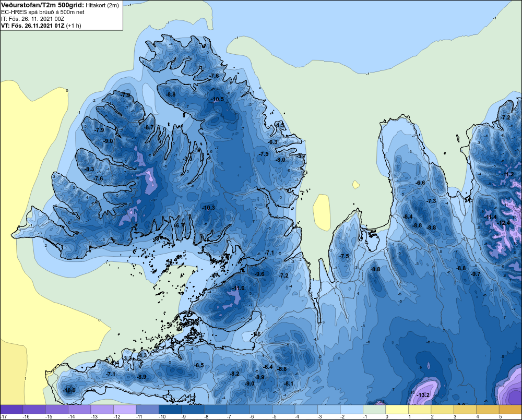Click the -8.1 temperature label
Image resolution: width=522 pixels, height=420 pixels.
click(289, 383)
